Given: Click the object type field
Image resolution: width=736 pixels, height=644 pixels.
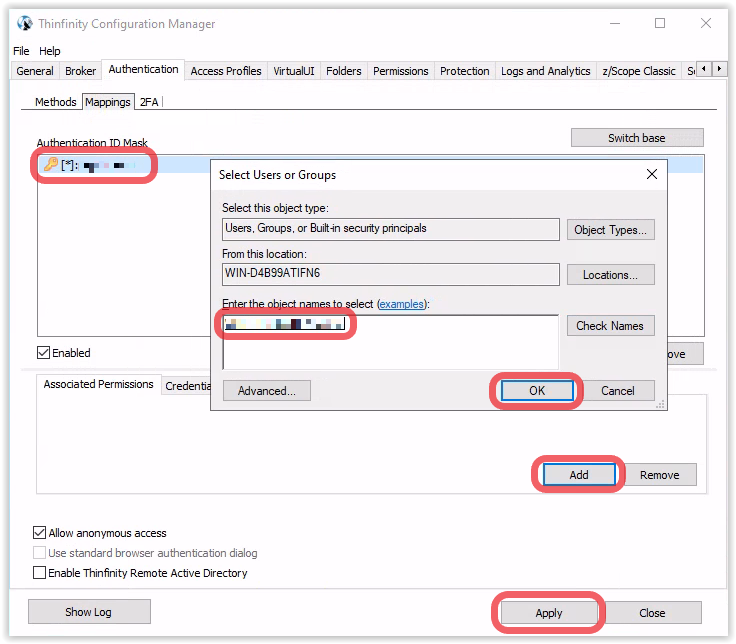Looking at the screenshot, I should click(x=391, y=230).
